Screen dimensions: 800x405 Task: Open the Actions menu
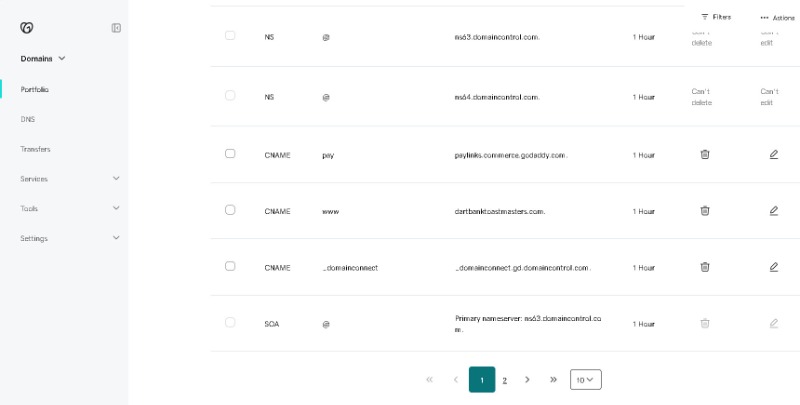[x=778, y=17]
